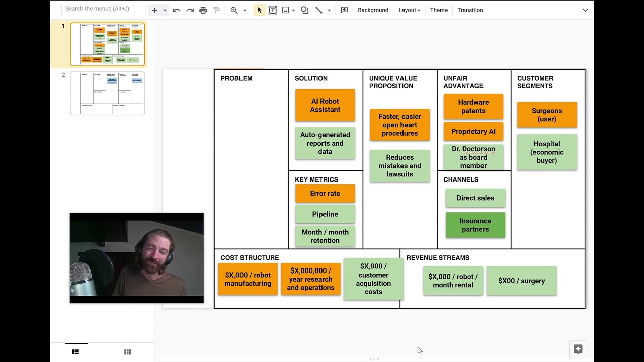
Task: Select the Surgeons (user) note
Action: 547,115
